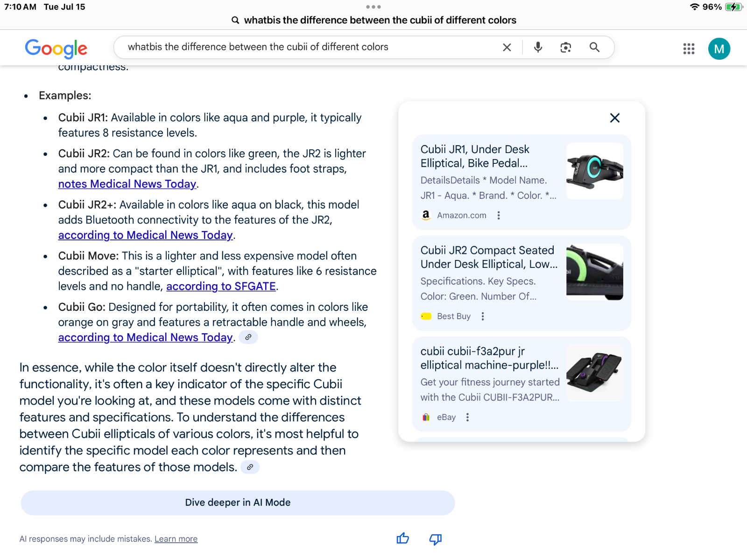This screenshot has width=747, height=560.
Task: Tap the Wi-Fi status icon
Action: point(694,7)
